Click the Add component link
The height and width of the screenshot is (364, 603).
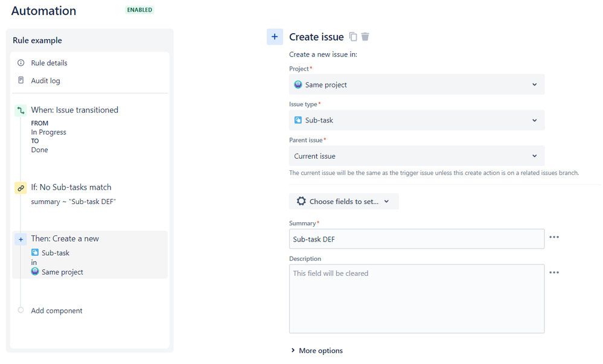click(x=57, y=310)
